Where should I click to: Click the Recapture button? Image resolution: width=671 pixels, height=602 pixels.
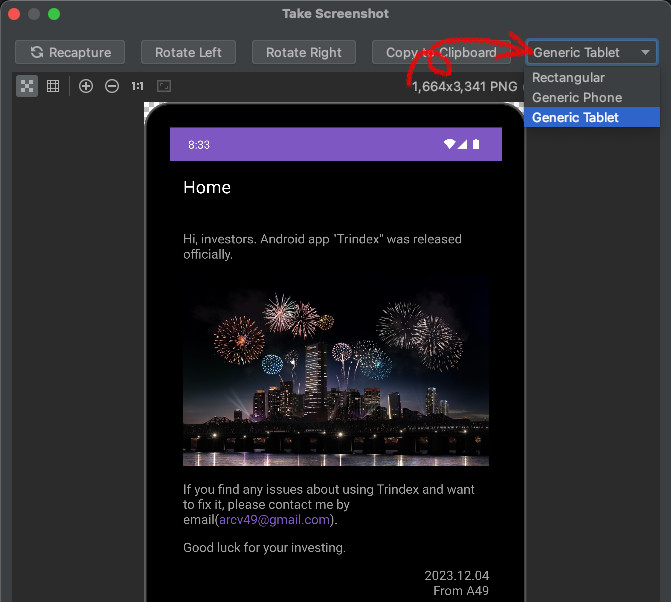[70, 52]
